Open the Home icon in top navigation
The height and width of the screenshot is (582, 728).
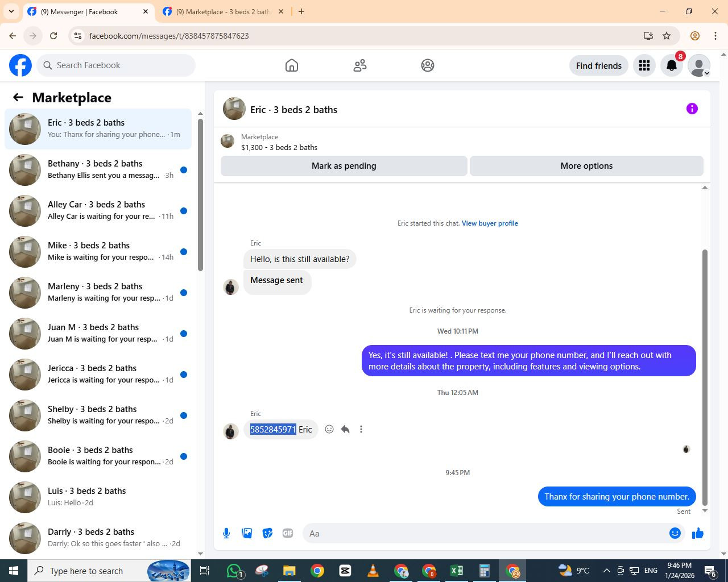[292, 65]
